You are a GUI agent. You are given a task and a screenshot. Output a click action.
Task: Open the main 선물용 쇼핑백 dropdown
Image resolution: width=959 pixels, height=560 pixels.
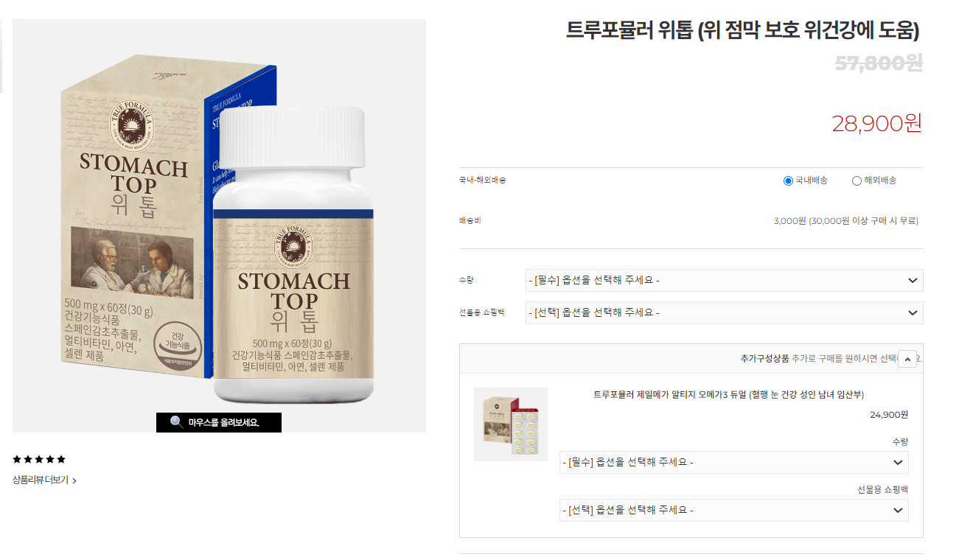click(724, 312)
